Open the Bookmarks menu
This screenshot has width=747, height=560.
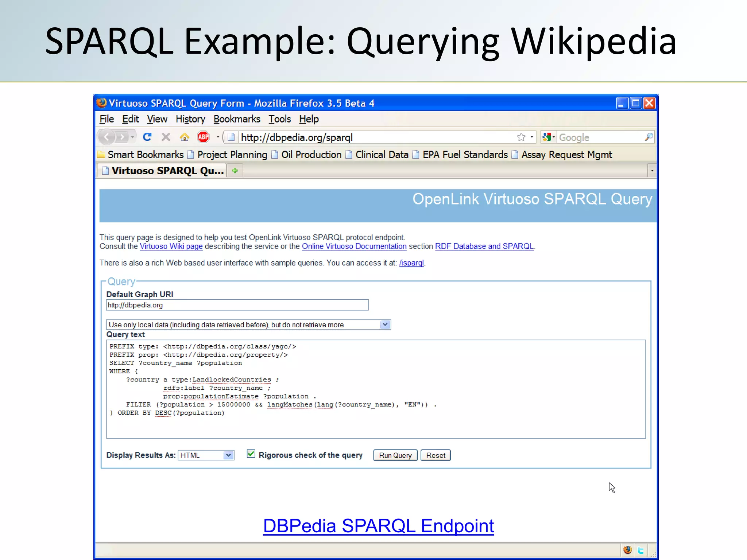click(x=237, y=119)
